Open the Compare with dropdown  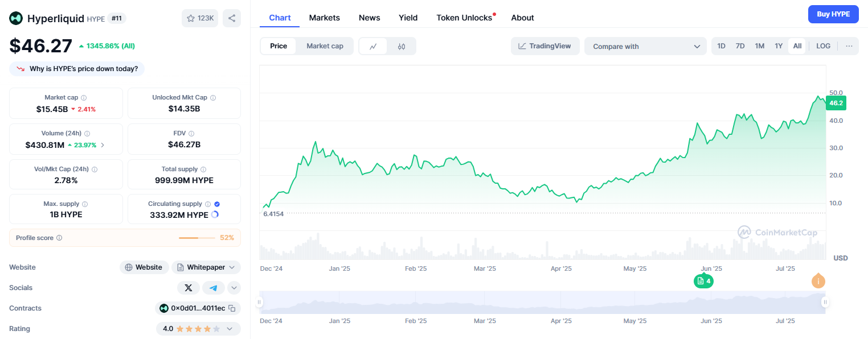(x=645, y=47)
